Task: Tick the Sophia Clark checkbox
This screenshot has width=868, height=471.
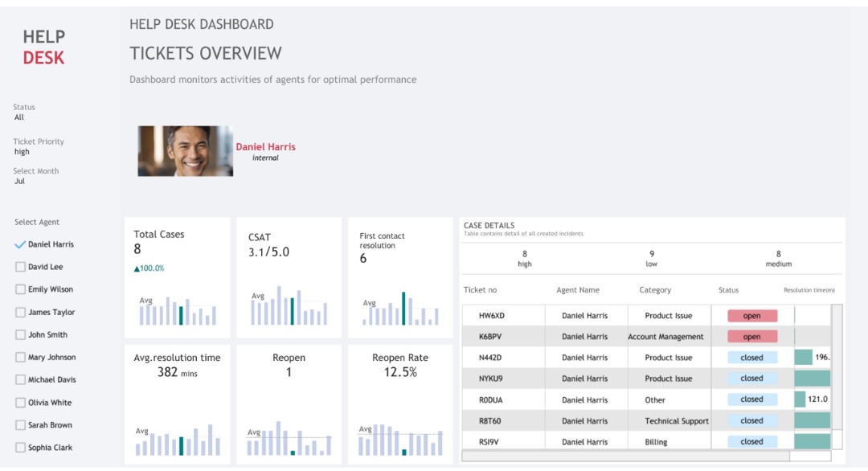Action: [x=20, y=447]
